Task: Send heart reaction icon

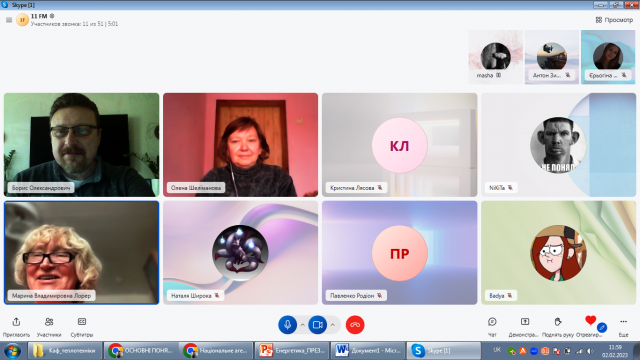Action: click(x=590, y=321)
